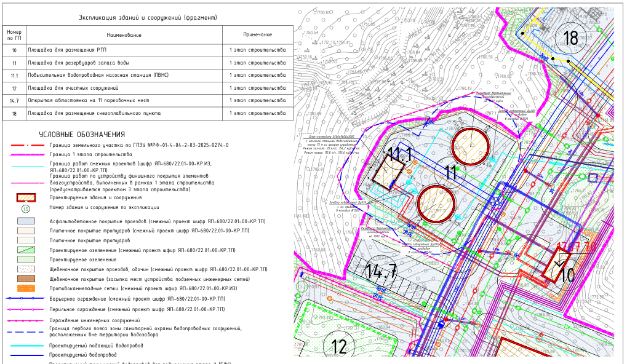Image resolution: width=627 pixels, height=364 pixels.
Task: Click legend text "Номер здания и сооружения по экспликации"
Action: pos(105,207)
